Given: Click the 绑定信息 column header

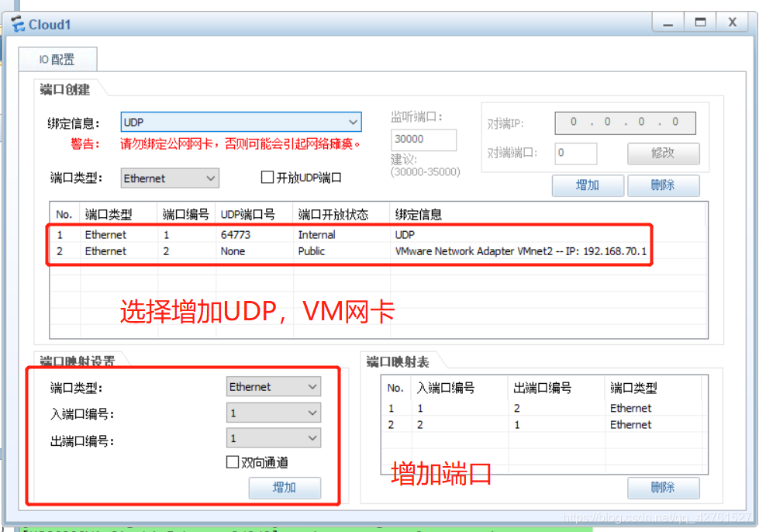Looking at the screenshot, I should click(x=547, y=214).
